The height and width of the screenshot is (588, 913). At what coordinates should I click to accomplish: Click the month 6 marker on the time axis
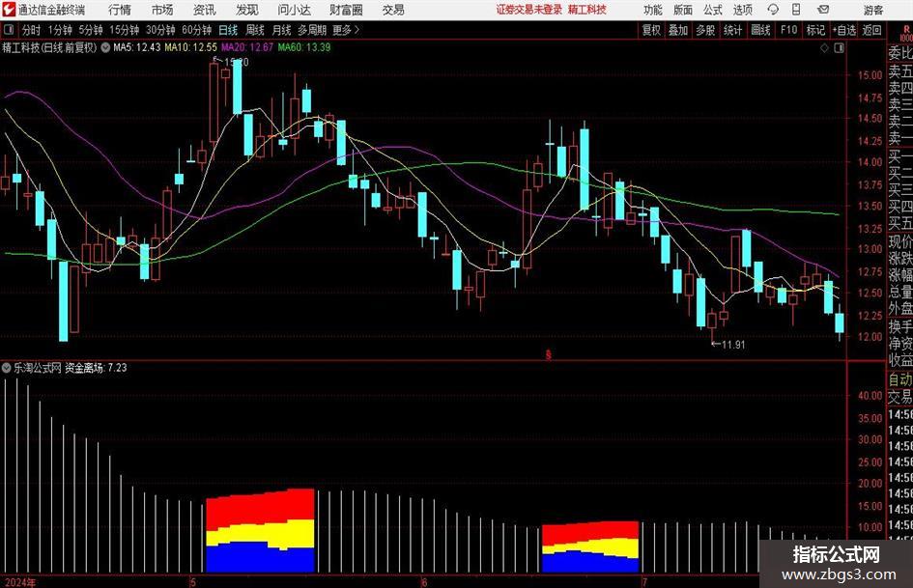coord(424,582)
